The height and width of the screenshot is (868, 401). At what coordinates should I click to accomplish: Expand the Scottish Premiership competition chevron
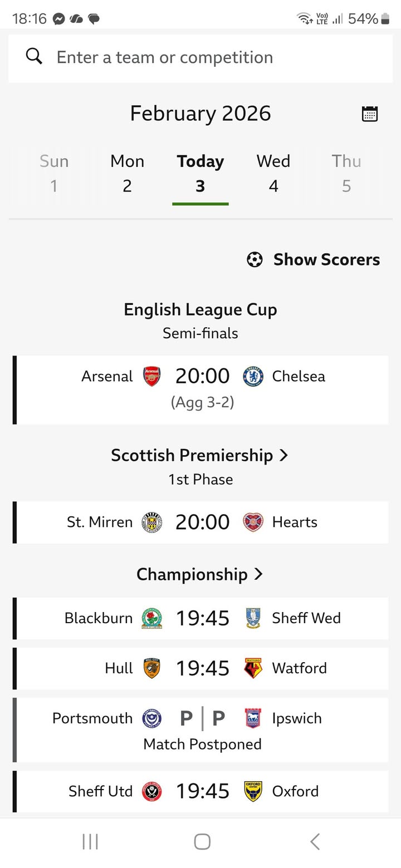pos(283,455)
